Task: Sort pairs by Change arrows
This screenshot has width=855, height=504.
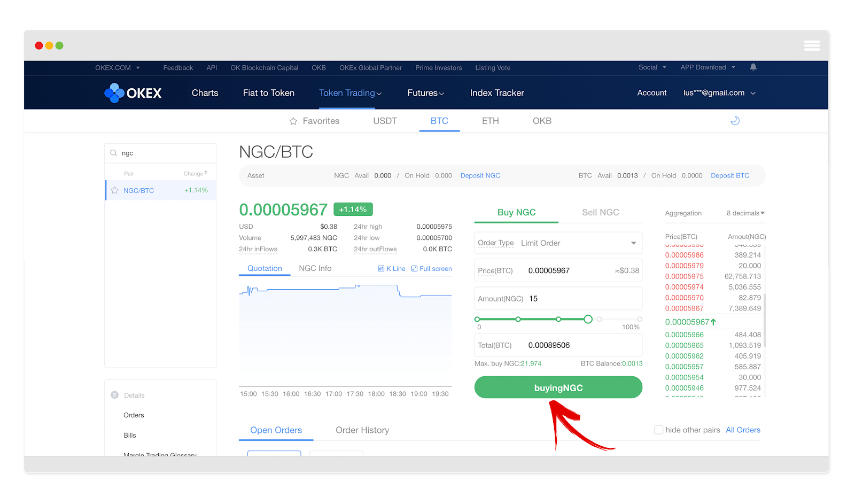Action: click(206, 173)
